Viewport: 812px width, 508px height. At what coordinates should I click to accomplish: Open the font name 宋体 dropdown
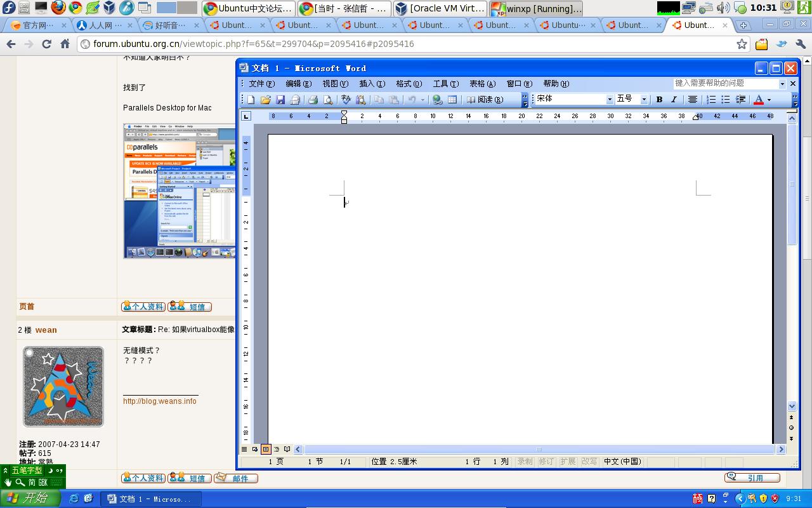click(x=610, y=100)
